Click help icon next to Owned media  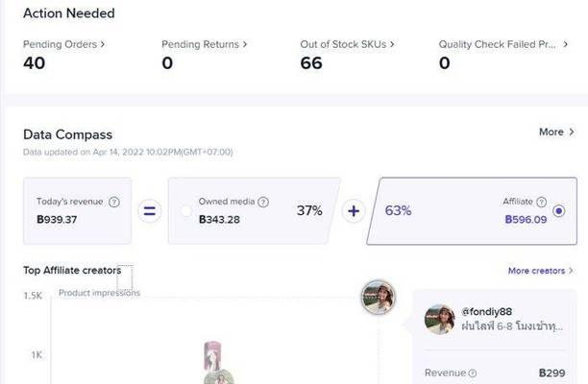pos(263,202)
